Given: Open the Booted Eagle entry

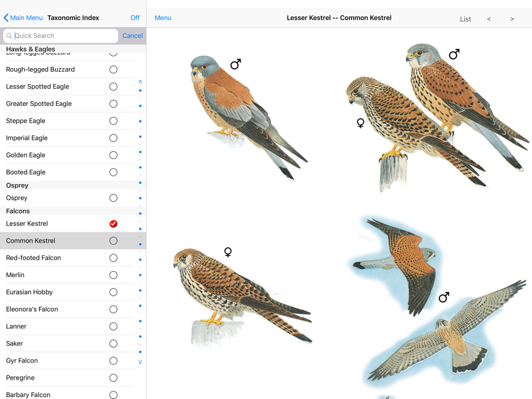Looking at the screenshot, I should [x=26, y=172].
